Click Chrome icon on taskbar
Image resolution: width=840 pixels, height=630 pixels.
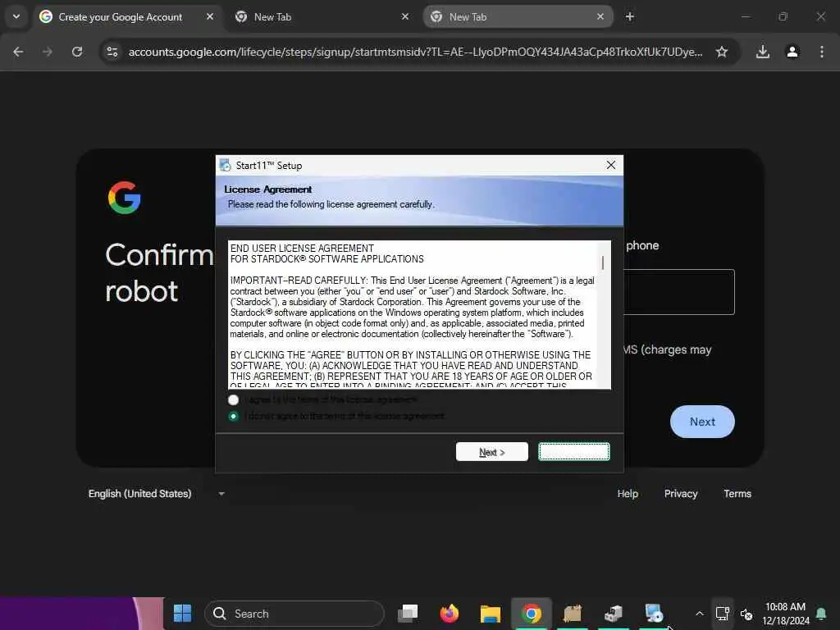pos(531,614)
